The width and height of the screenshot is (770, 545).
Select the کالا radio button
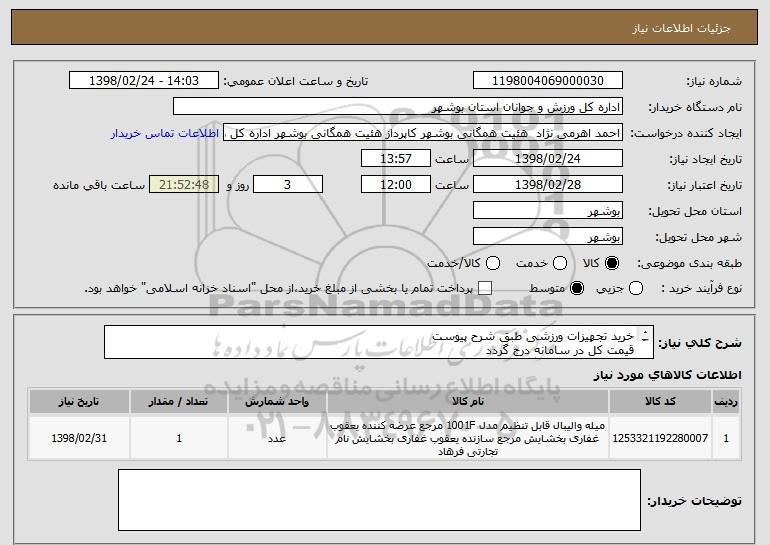[612, 263]
